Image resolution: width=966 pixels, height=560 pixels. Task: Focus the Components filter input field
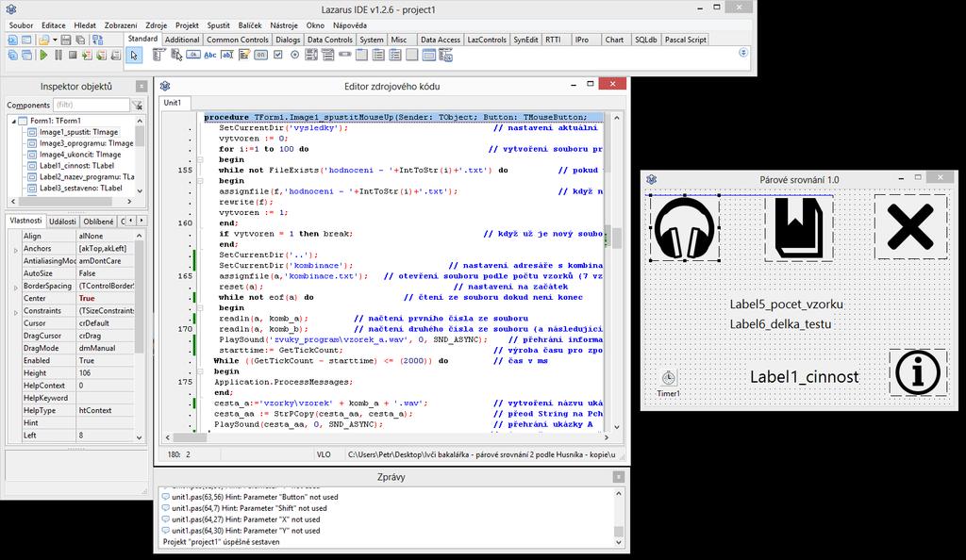tap(92, 105)
